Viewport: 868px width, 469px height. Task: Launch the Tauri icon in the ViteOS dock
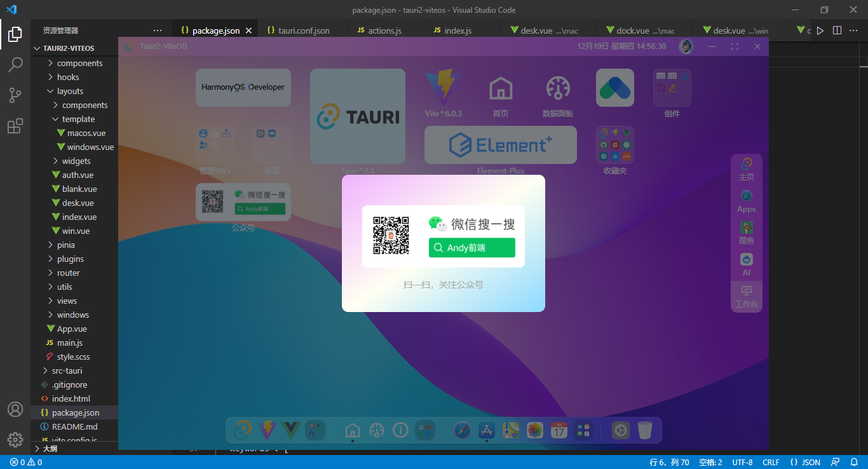(x=242, y=430)
